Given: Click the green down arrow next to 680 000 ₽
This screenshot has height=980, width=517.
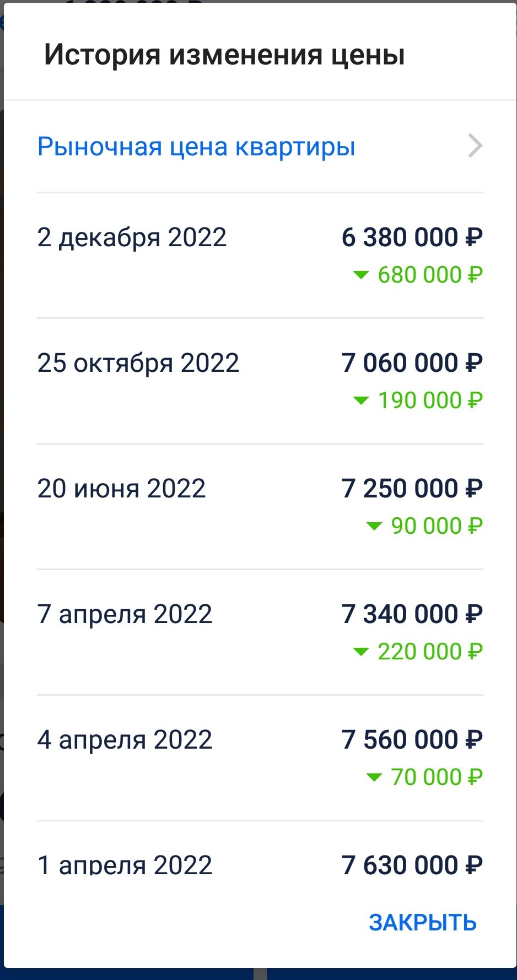Looking at the screenshot, I should pyautogui.click(x=360, y=275).
